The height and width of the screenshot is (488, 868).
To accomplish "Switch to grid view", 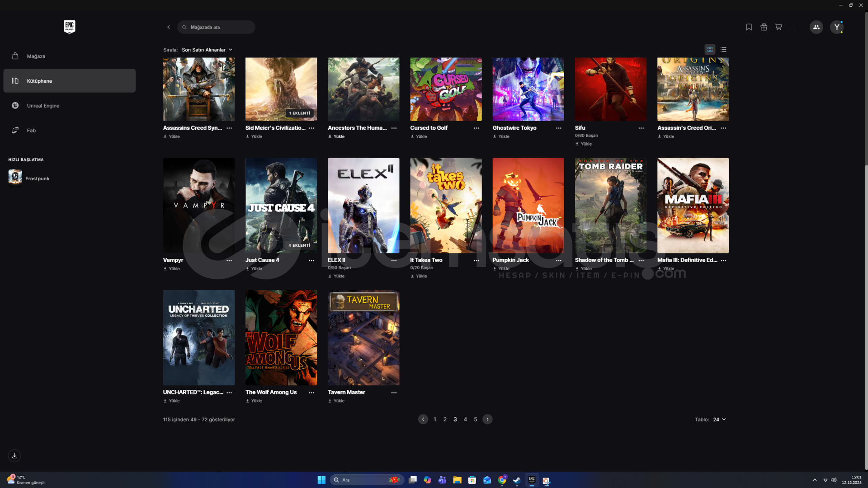I will (x=710, y=50).
